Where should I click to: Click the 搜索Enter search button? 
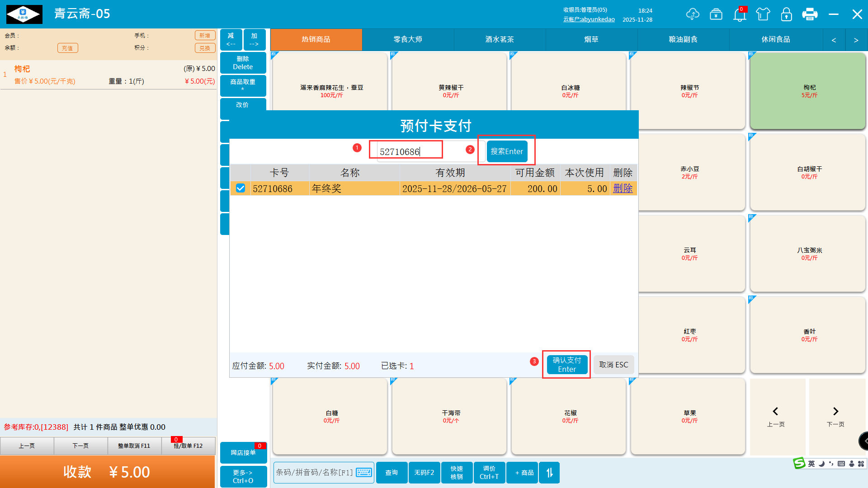[507, 151]
